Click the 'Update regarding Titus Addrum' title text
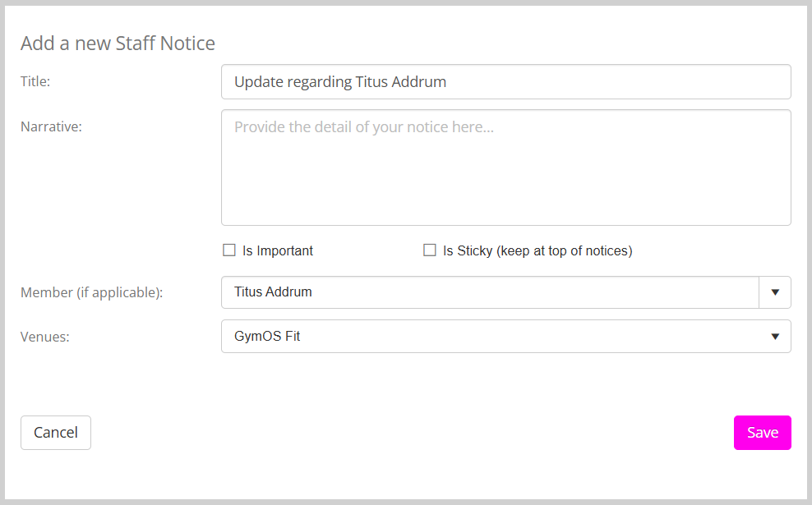The width and height of the screenshot is (812, 505). [x=339, y=82]
